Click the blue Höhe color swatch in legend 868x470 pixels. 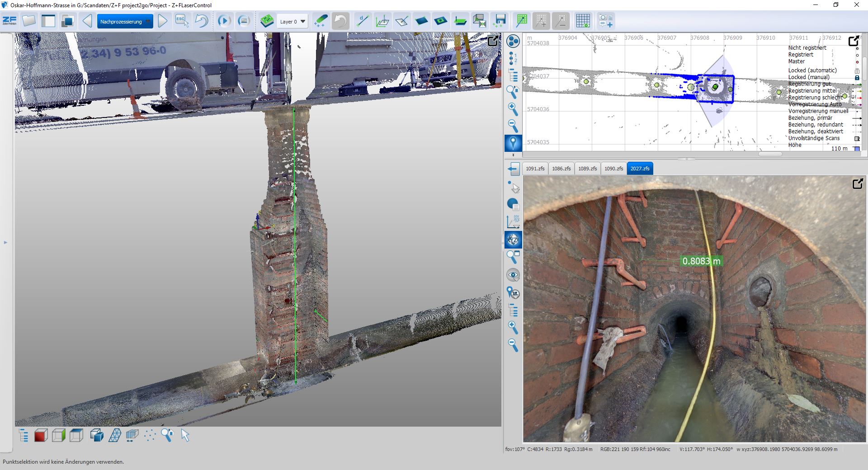[x=856, y=149]
